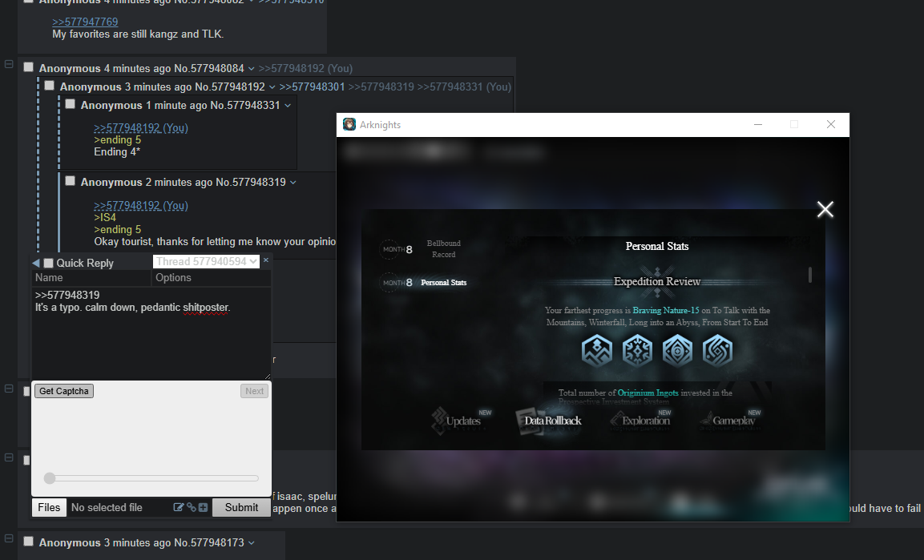
Task: Open the Thread 577940594 dropdown
Action: [x=206, y=261]
